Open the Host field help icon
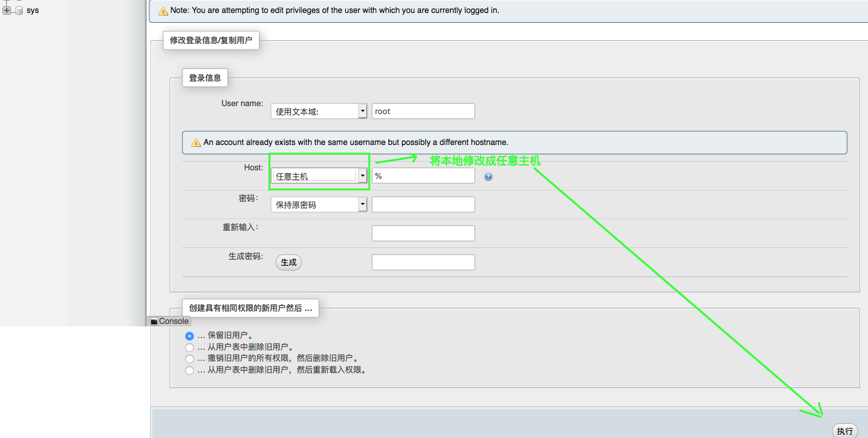 (x=488, y=176)
